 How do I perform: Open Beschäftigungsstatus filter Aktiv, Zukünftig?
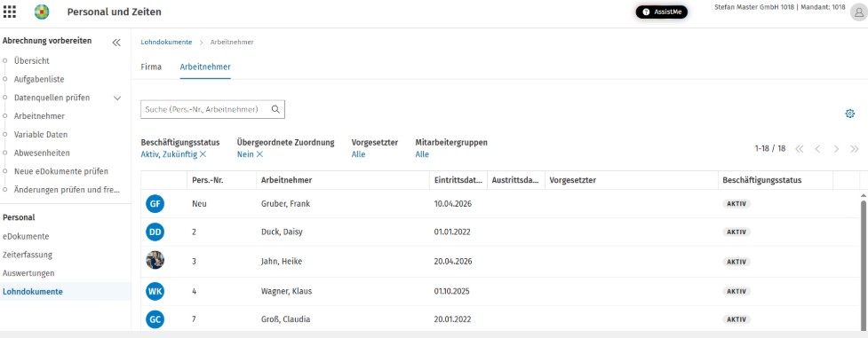pyautogui.click(x=169, y=154)
